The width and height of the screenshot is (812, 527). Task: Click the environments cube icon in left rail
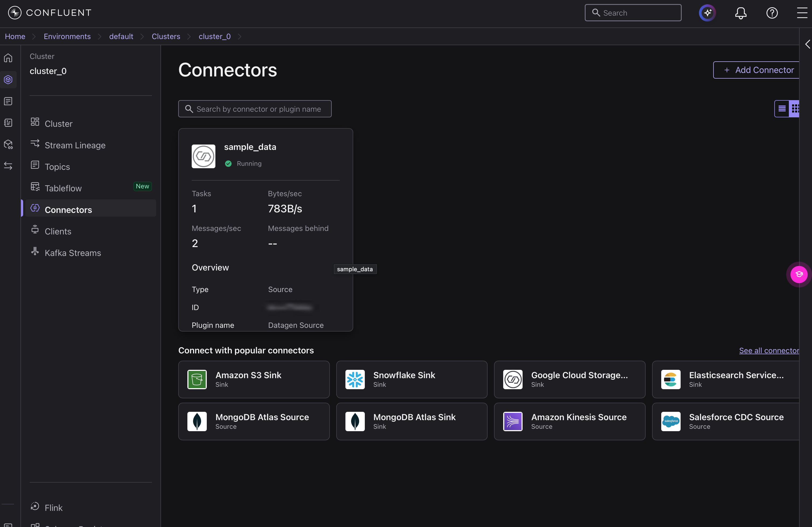point(8,79)
